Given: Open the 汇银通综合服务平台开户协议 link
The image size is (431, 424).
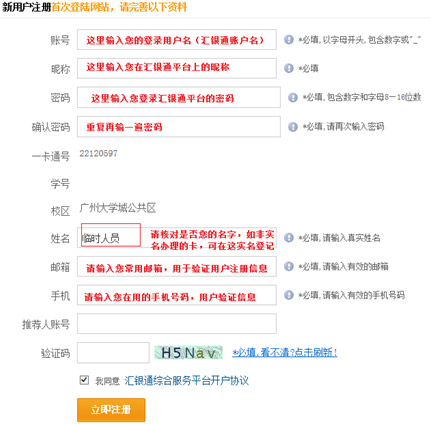Looking at the screenshot, I should point(187,380).
